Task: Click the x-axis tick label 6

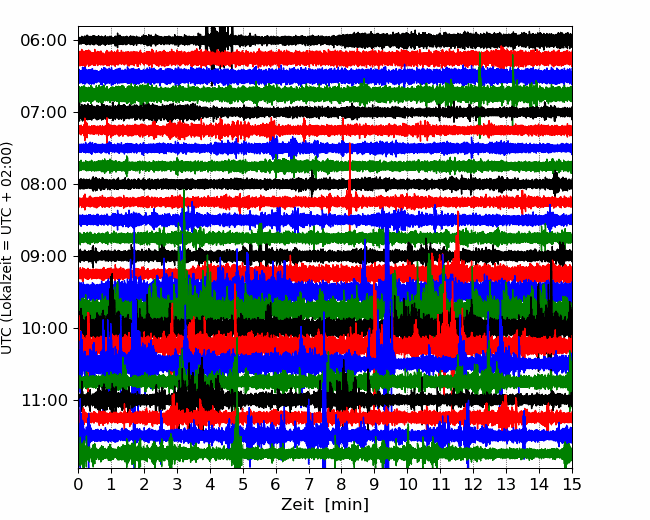Action: coord(276,484)
